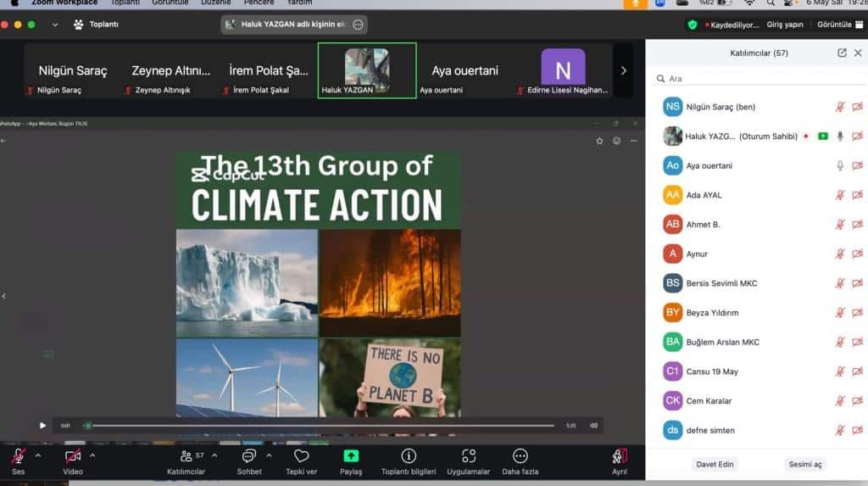This screenshot has width=868, height=486.
Task: Open the Sohbet chat panel
Action: pos(249,456)
